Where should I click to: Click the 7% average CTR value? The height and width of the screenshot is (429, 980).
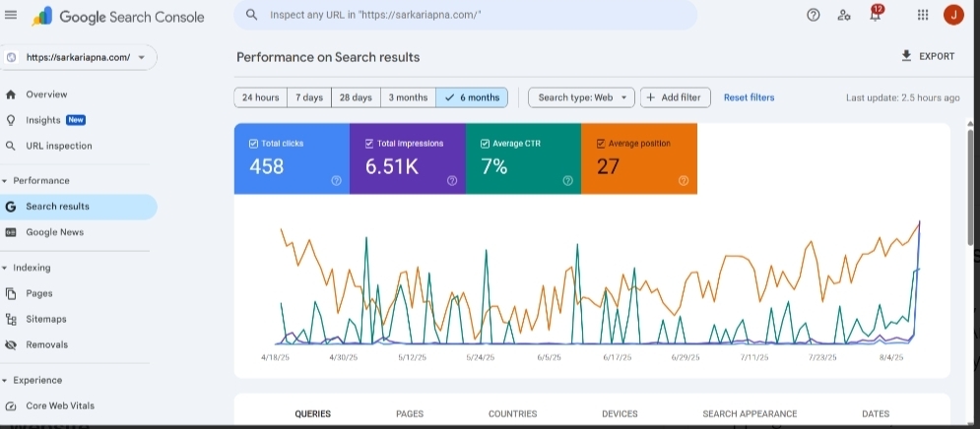point(493,166)
